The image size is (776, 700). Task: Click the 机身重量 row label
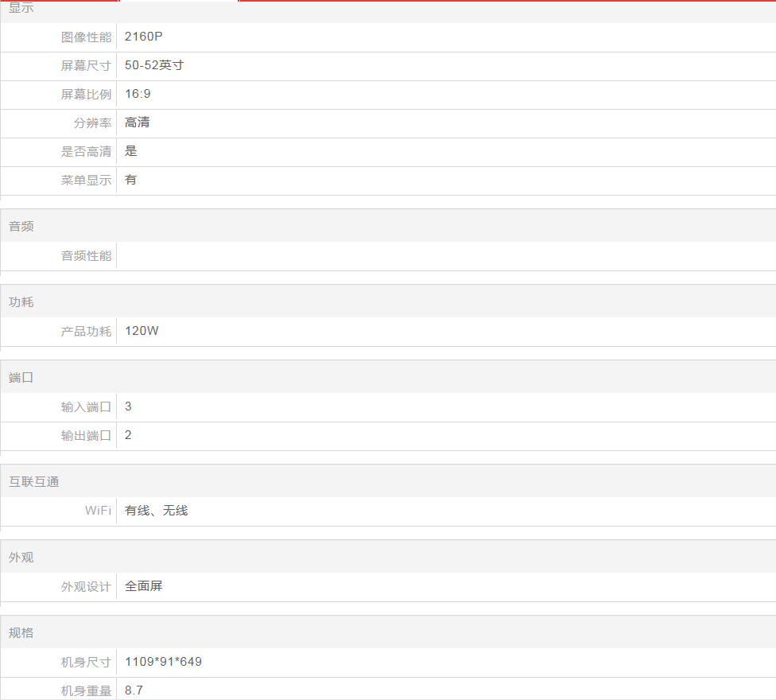point(86,691)
